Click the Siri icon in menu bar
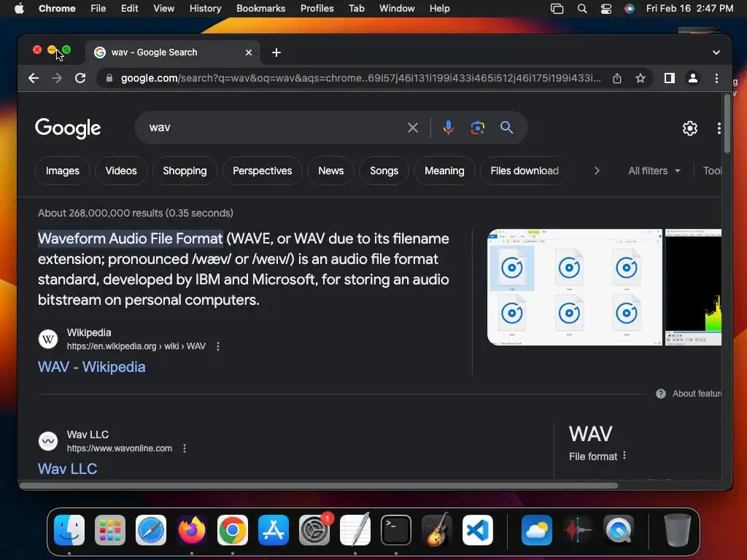Viewport: 747px width, 560px height. [x=630, y=9]
